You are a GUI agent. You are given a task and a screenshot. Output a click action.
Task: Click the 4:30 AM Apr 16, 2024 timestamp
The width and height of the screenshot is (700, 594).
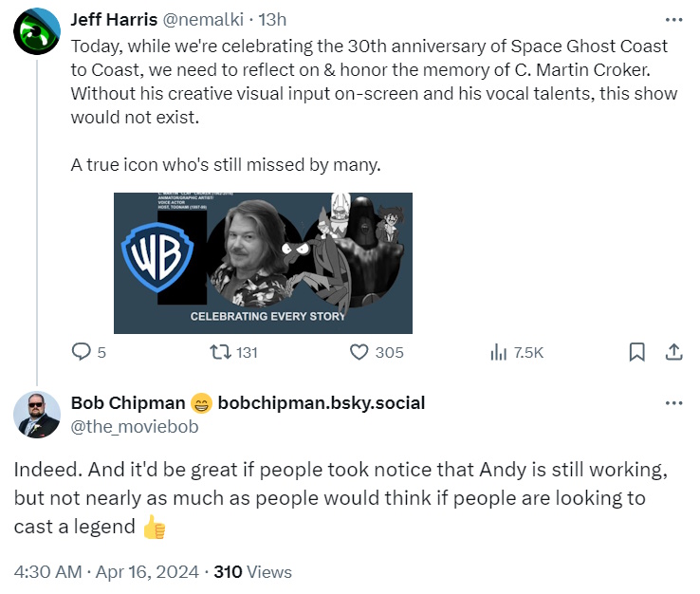106,572
